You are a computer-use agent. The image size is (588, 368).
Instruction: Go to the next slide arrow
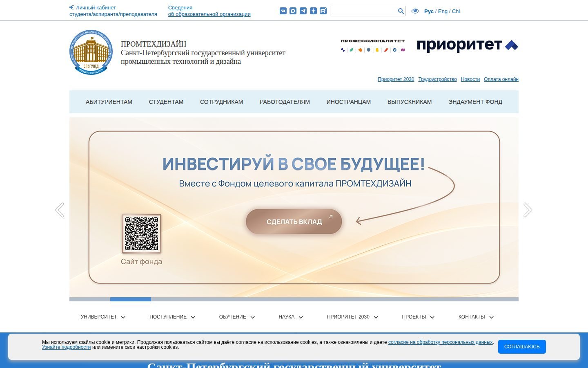tap(528, 210)
